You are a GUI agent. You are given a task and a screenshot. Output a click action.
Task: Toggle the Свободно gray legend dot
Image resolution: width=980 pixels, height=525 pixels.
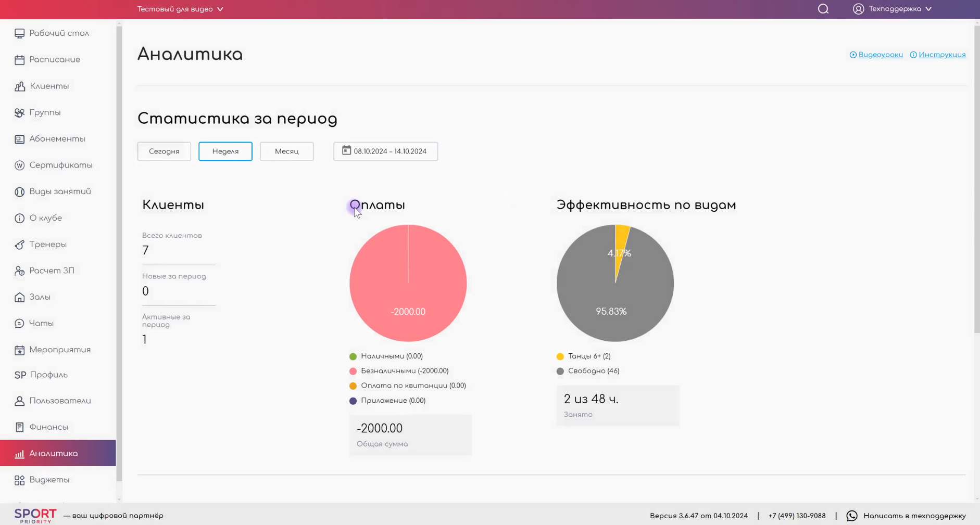pos(560,371)
